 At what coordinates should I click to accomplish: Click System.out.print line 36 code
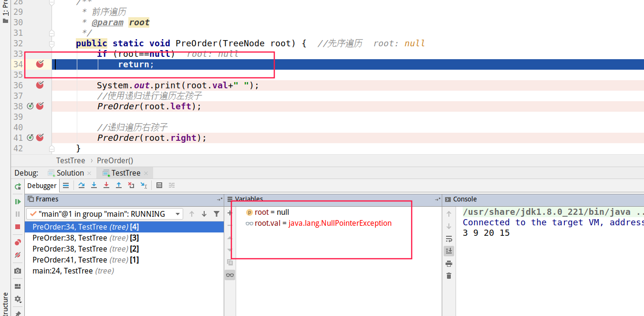tap(178, 85)
